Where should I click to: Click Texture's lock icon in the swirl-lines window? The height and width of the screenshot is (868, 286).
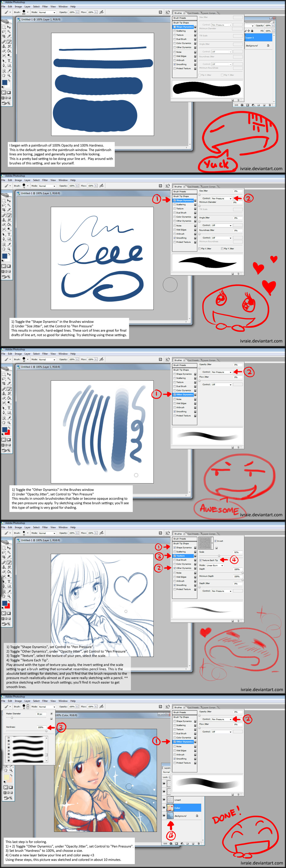point(195,209)
